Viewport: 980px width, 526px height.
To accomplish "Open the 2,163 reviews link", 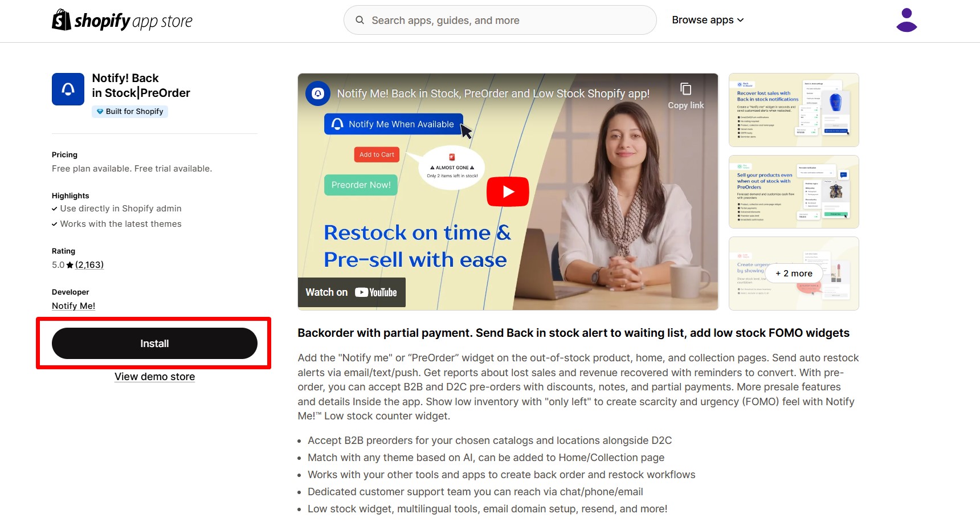I will 89,265.
